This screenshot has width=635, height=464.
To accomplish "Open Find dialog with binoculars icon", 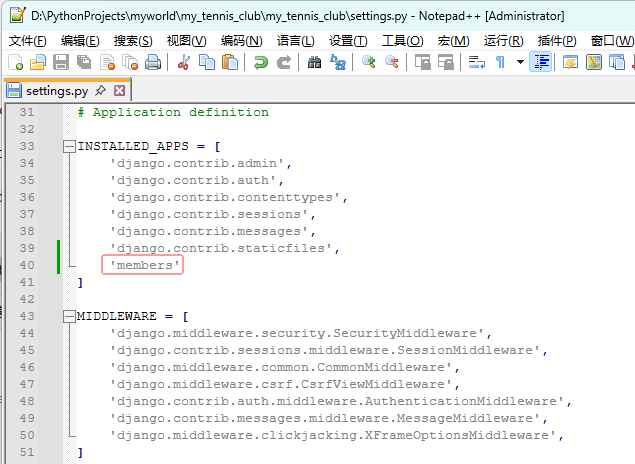I will coord(314,63).
